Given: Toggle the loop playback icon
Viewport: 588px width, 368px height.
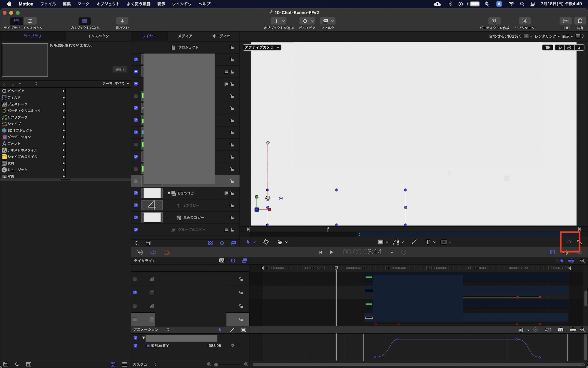Looking at the screenshot, I should coord(153,252).
